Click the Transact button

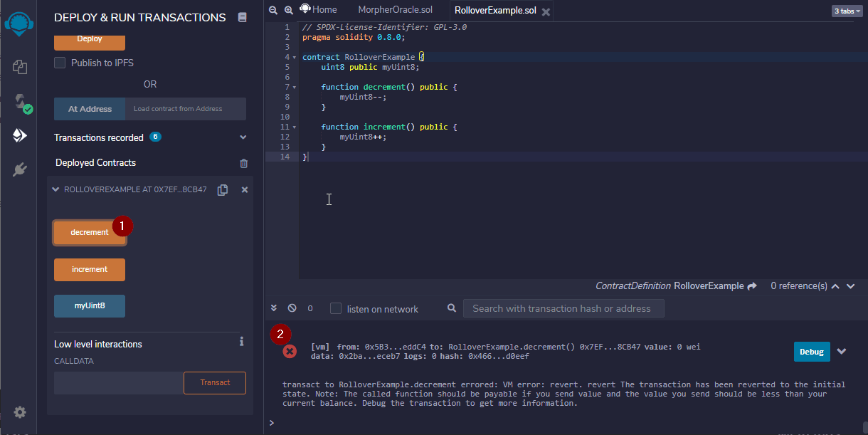[x=215, y=383]
